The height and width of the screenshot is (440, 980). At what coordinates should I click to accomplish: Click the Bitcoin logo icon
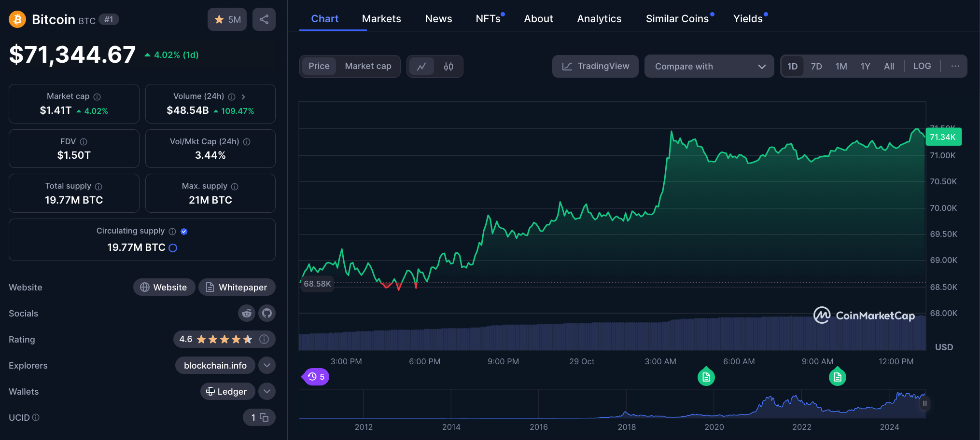17,19
